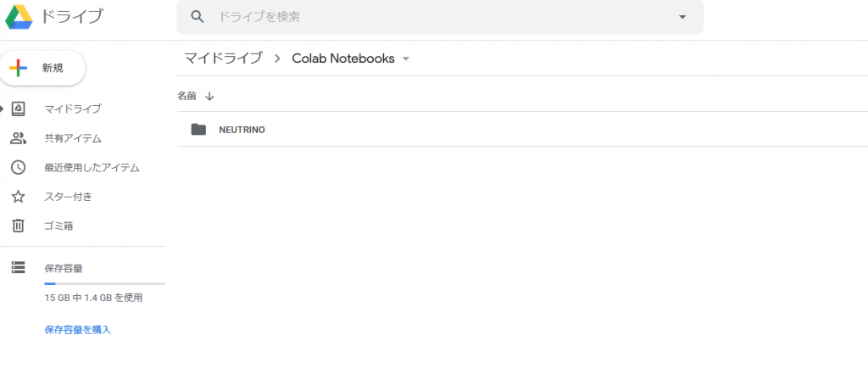The height and width of the screenshot is (374, 868).
Task: Select the NEUTRINO folder icon
Action: pyautogui.click(x=198, y=130)
